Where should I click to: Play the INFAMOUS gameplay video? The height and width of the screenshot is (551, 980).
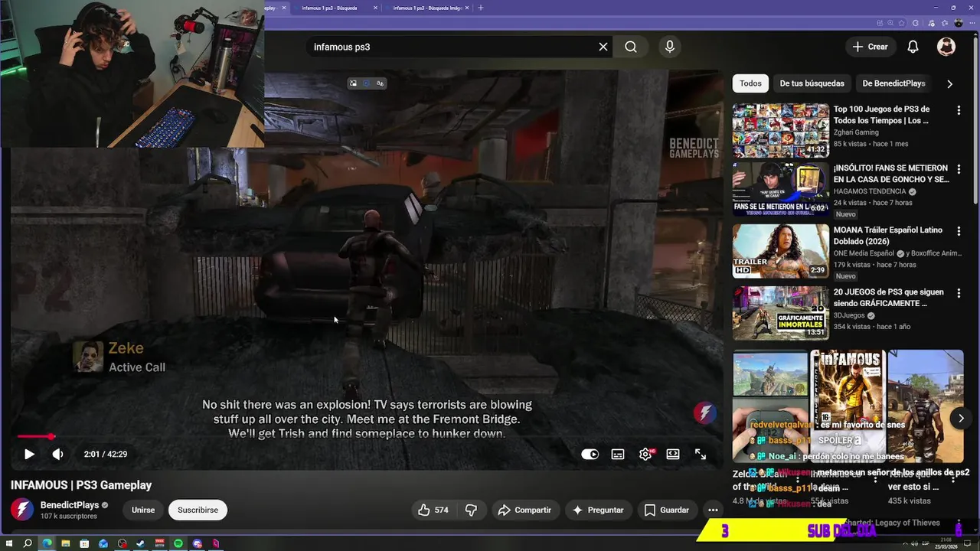29,454
